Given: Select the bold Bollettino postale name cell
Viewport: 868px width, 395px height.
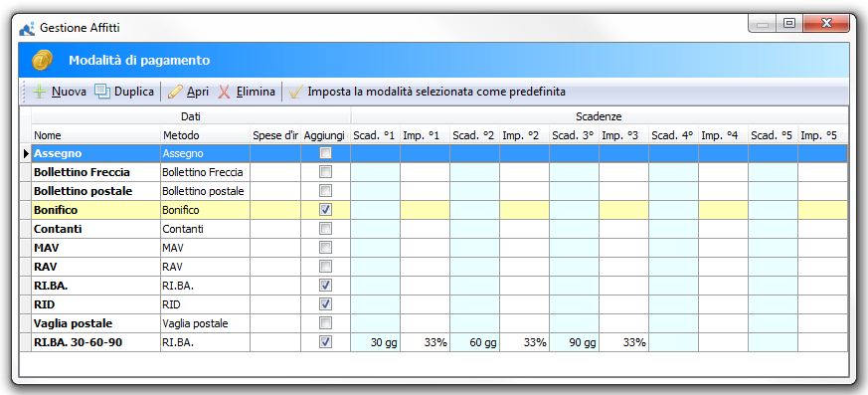Looking at the screenshot, I should tap(95, 191).
